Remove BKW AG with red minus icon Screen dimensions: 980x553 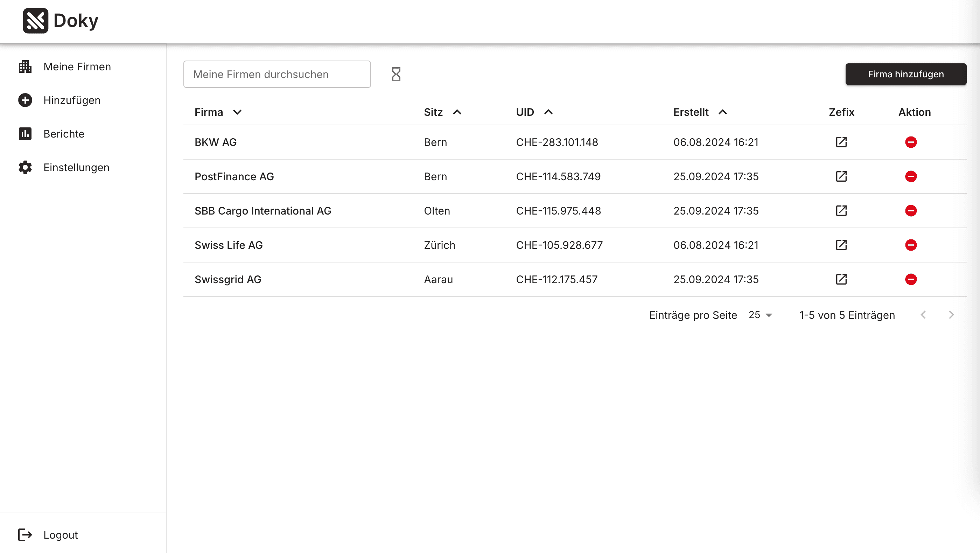click(x=911, y=142)
